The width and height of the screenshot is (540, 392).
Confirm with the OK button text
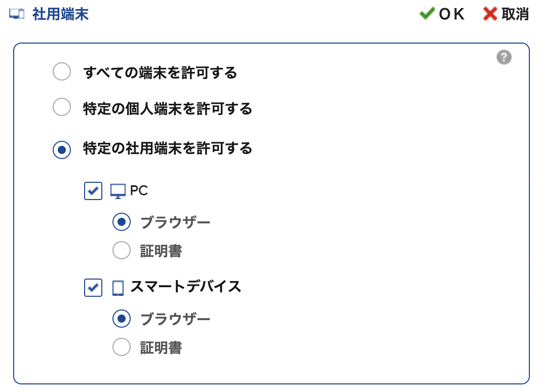(451, 14)
